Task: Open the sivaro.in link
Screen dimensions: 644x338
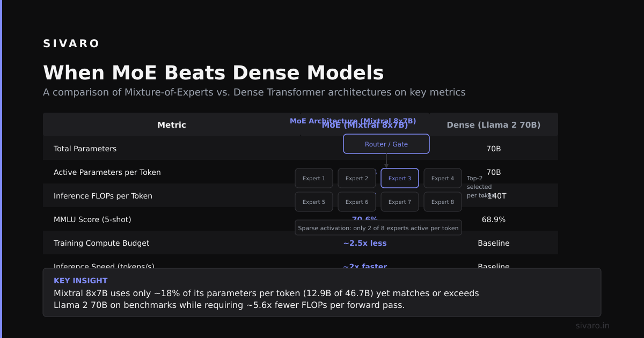Action: pos(592,326)
